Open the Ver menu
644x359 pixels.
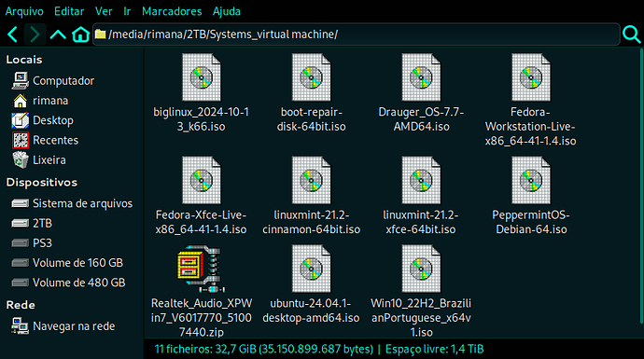pyautogui.click(x=104, y=11)
